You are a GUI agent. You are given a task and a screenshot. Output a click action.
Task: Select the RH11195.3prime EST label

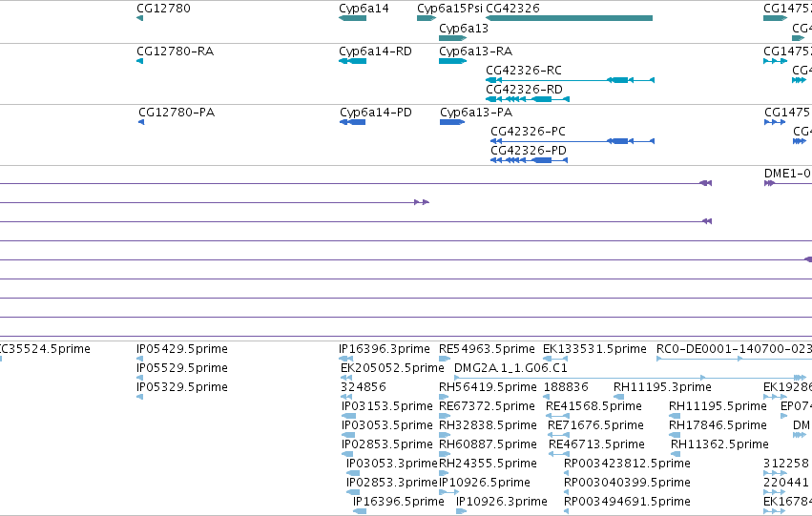[662, 387]
